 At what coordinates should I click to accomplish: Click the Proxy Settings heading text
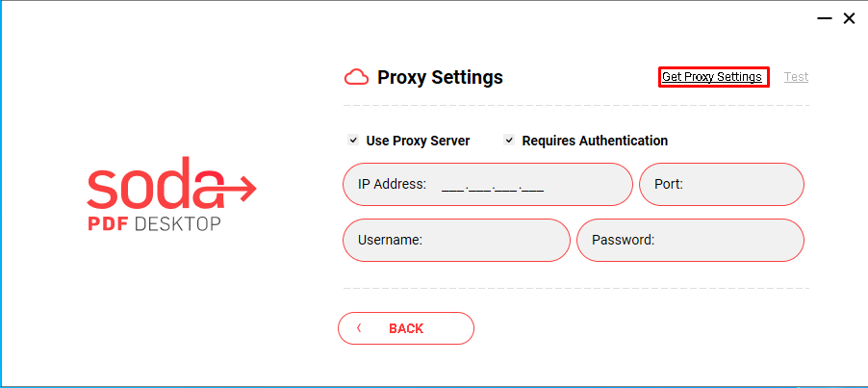(x=440, y=77)
